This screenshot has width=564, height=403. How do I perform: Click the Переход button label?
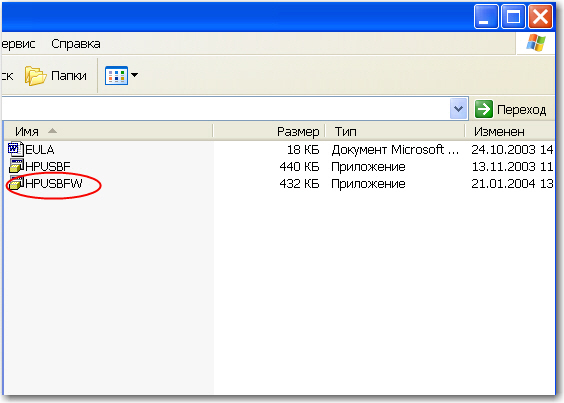point(521,109)
